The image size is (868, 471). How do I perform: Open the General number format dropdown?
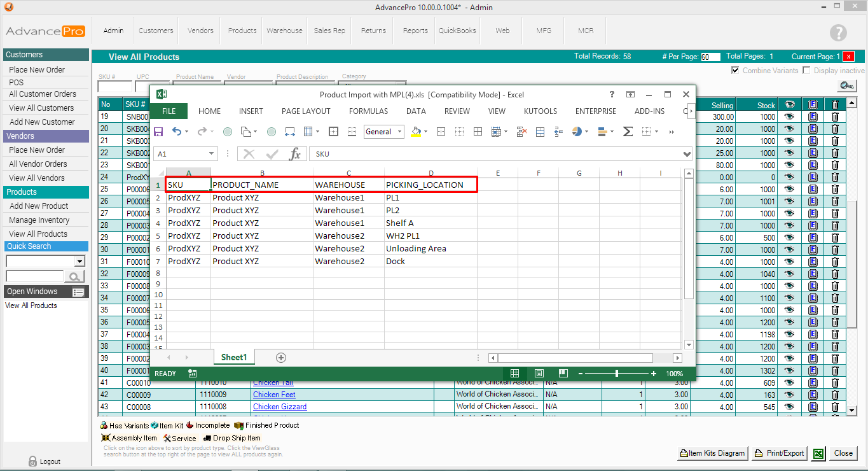click(x=400, y=132)
